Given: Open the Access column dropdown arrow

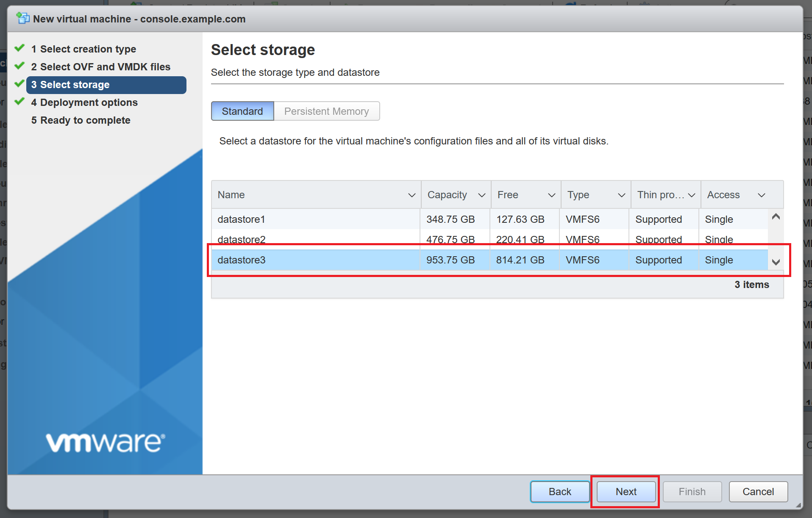Looking at the screenshot, I should click(x=761, y=195).
